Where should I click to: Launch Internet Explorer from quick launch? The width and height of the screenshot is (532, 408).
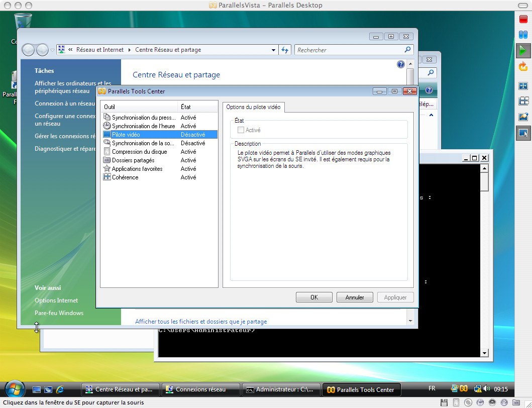(x=60, y=390)
